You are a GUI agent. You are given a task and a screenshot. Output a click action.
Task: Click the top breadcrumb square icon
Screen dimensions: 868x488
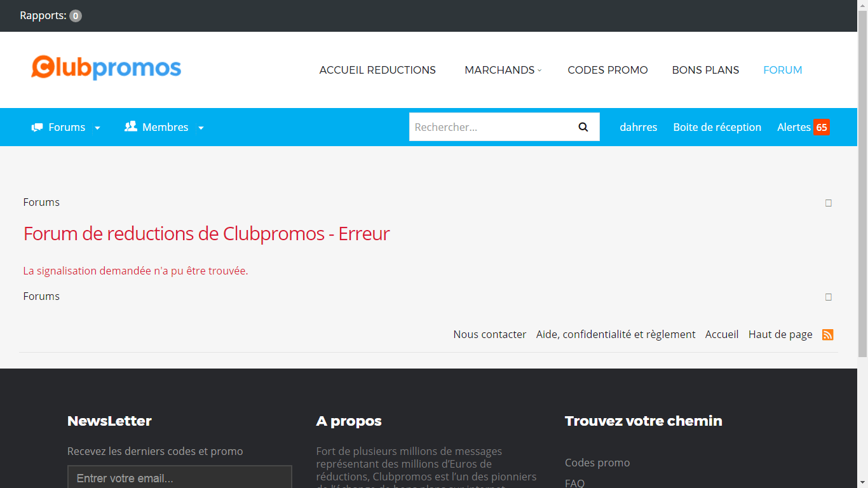[828, 203]
